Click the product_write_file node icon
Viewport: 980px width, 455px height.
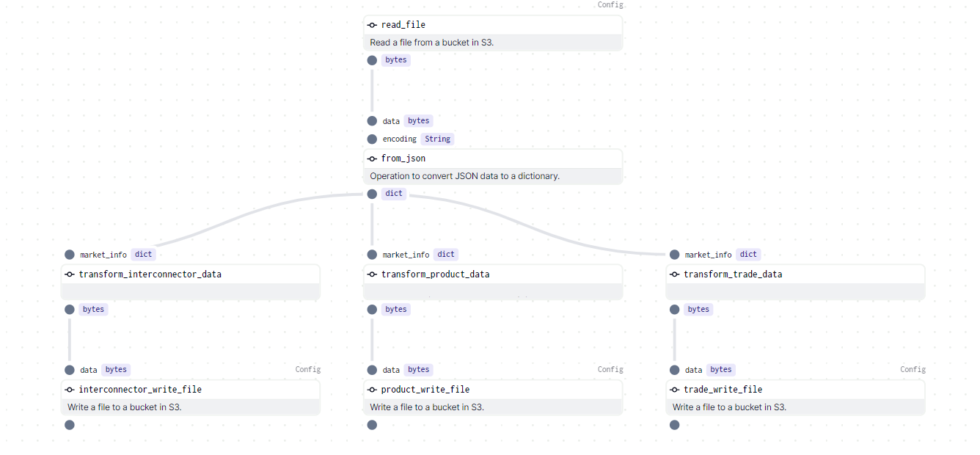coord(372,389)
